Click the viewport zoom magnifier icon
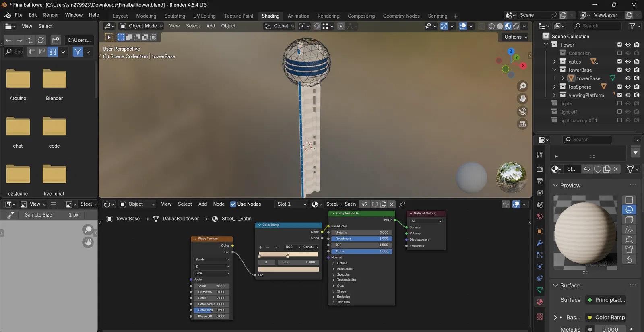Image resolution: width=644 pixels, height=332 pixels. (x=522, y=86)
